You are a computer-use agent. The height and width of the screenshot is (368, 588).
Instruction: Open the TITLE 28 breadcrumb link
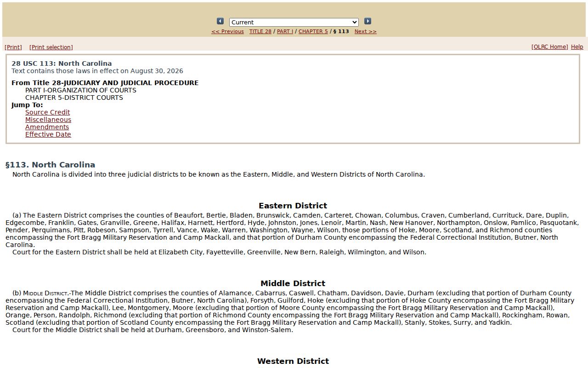tap(260, 32)
